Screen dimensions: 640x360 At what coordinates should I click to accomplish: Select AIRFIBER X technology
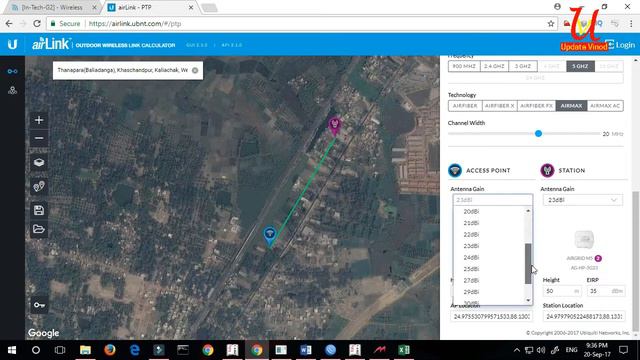point(500,106)
